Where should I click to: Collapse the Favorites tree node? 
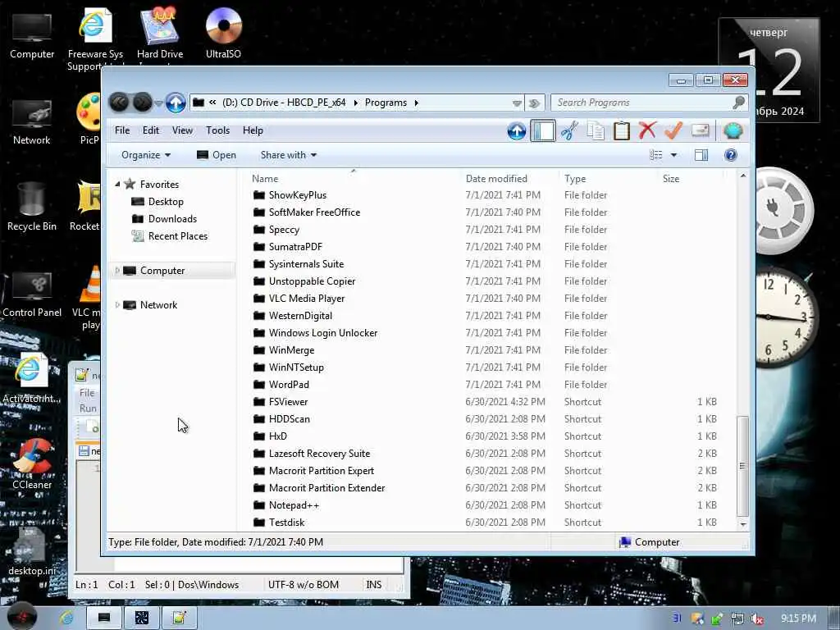click(117, 184)
